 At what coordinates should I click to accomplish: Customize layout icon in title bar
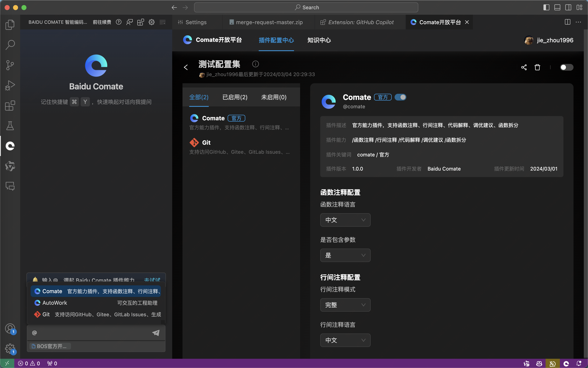pos(580,8)
